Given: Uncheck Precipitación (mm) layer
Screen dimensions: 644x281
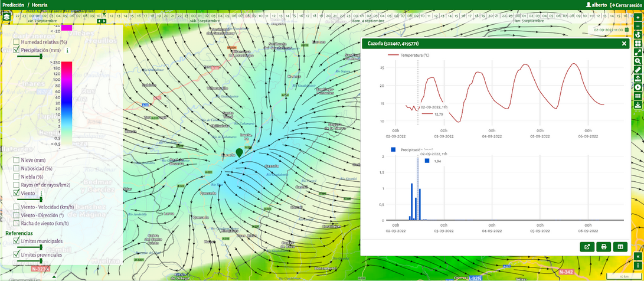Looking at the screenshot, I should (17, 50).
